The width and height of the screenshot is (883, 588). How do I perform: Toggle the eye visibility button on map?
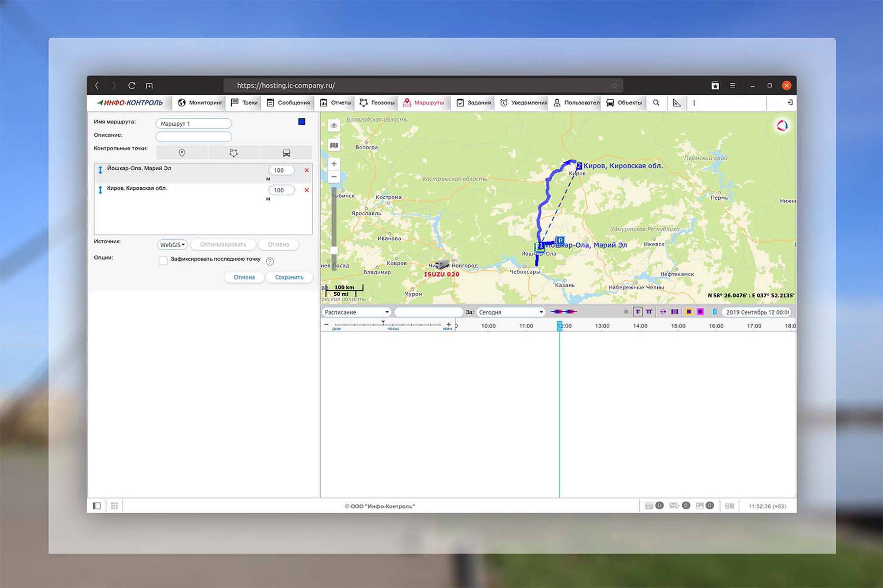(334, 126)
